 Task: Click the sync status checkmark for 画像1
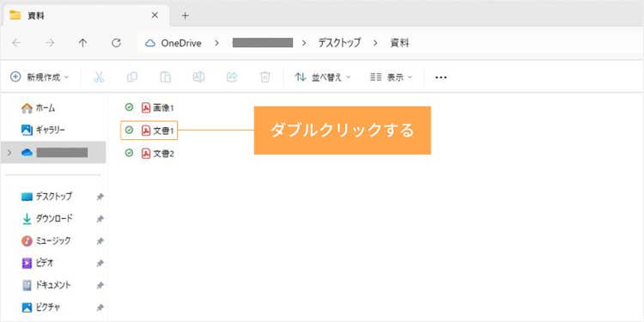pyautogui.click(x=129, y=107)
